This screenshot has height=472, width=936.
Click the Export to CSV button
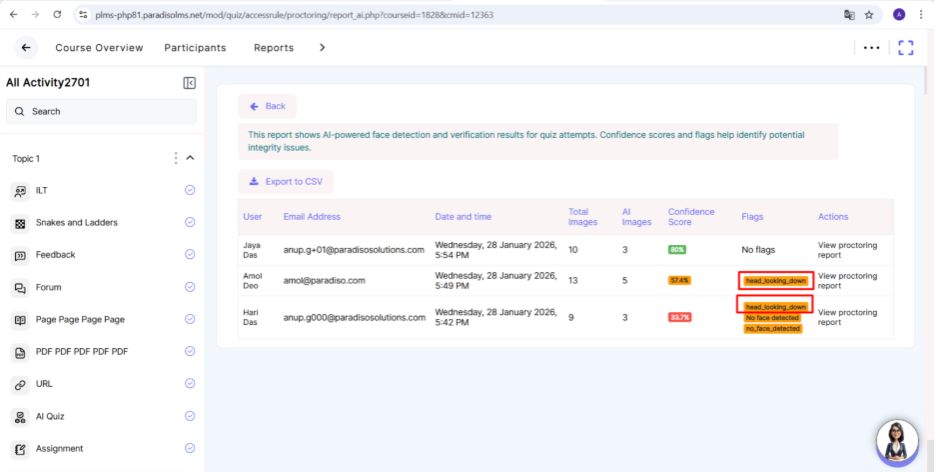coord(285,182)
